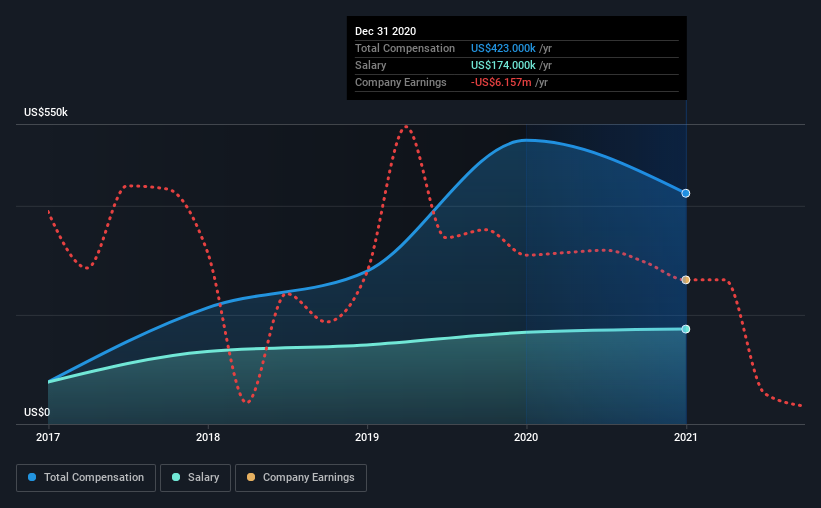Click the US$423.000k total compensation value

pyautogui.click(x=503, y=48)
